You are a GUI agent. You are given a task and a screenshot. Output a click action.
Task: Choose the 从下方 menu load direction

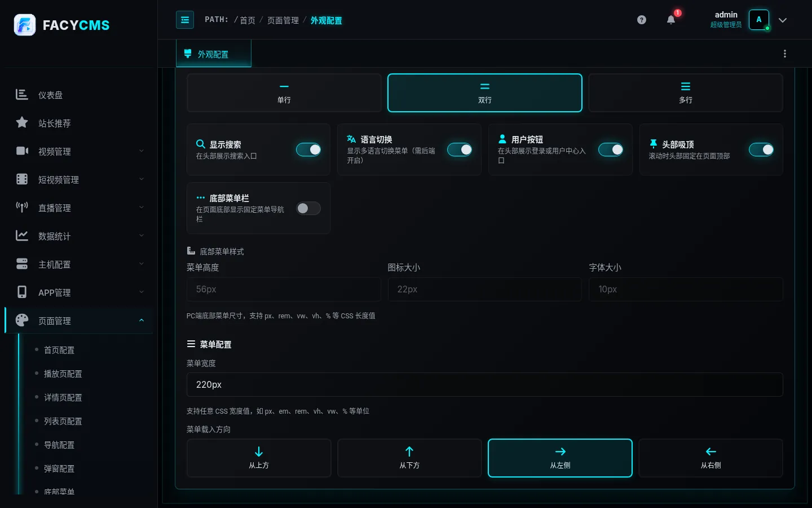coord(409,458)
